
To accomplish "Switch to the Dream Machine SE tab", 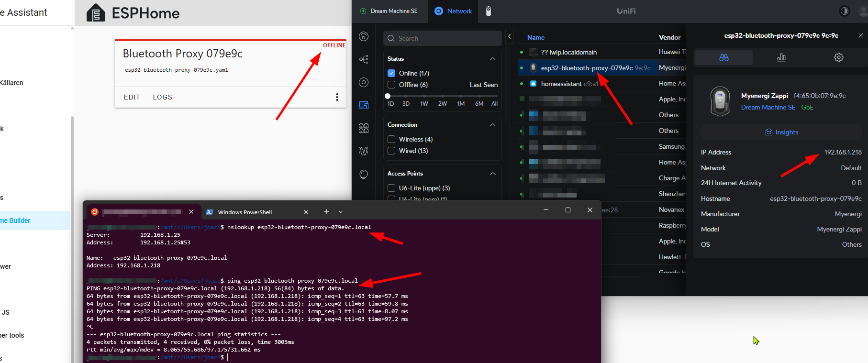I will point(389,11).
